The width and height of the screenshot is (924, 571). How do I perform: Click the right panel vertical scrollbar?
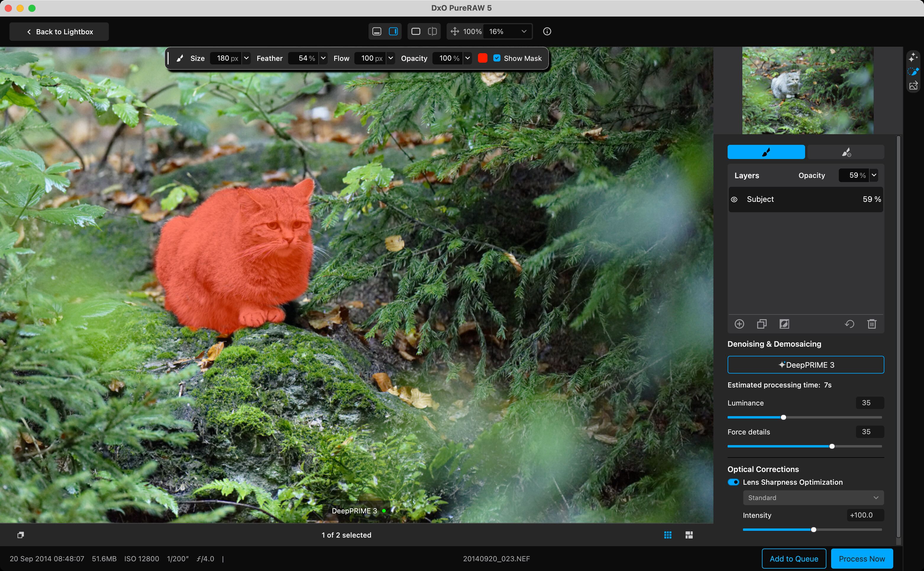(x=898, y=337)
